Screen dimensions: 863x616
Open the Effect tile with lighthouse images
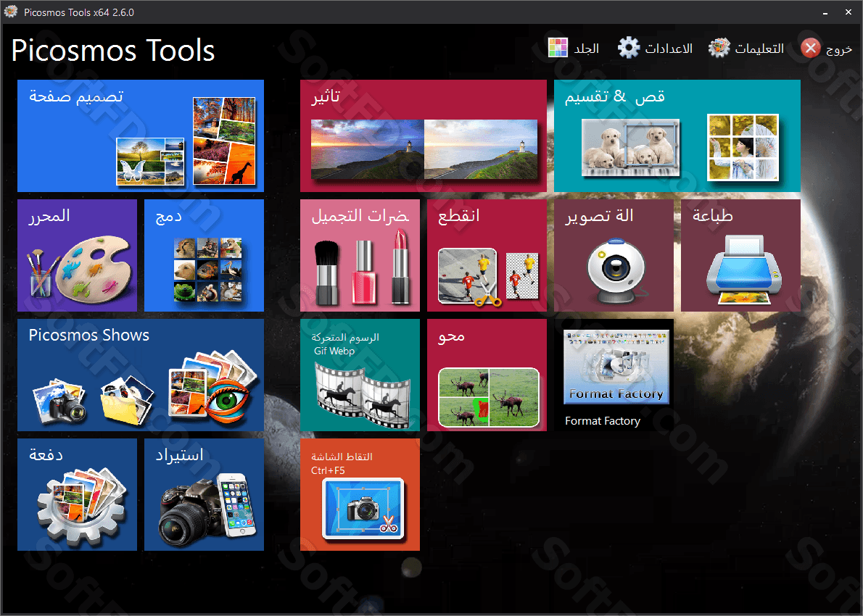(424, 136)
